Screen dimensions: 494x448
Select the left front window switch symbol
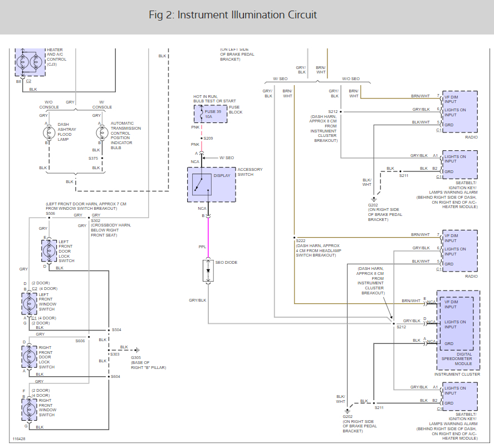point(30,303)
